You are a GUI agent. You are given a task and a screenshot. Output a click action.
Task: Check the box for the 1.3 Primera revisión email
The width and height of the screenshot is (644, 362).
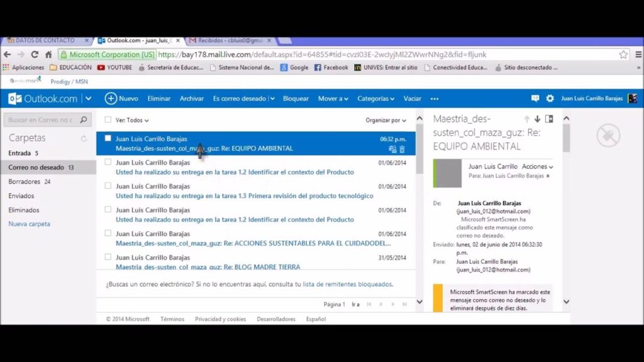tap(108, 185)
